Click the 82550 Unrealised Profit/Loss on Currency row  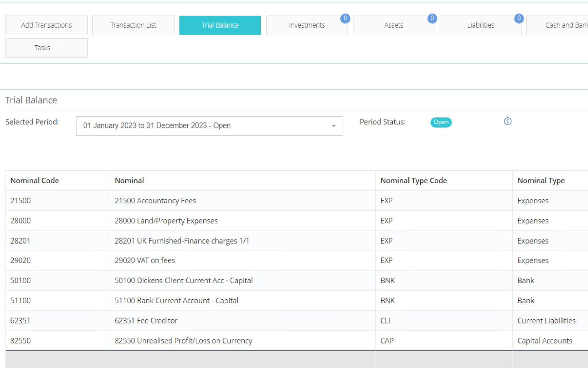183,341
